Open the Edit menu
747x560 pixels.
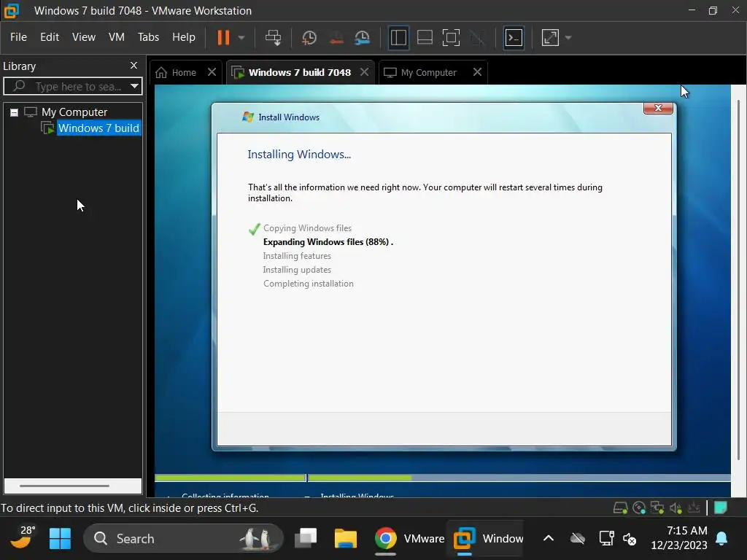click(x=50, y=37)
